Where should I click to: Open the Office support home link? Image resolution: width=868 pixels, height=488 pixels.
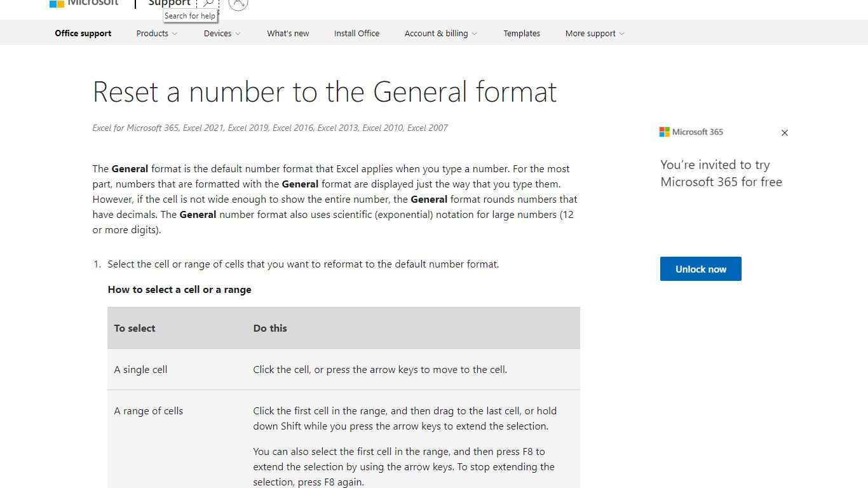83,34
